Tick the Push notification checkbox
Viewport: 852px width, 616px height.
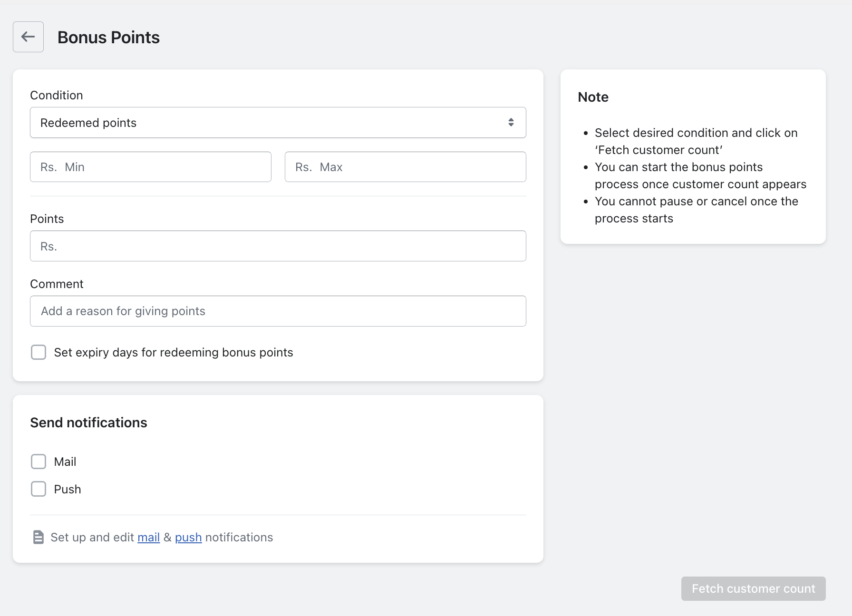click(x=39, y=489)
